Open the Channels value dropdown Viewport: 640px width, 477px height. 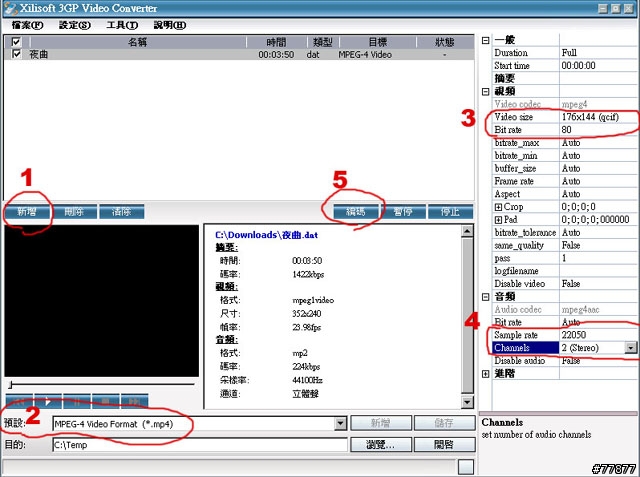pyautogui.click(x=631, y=348)
